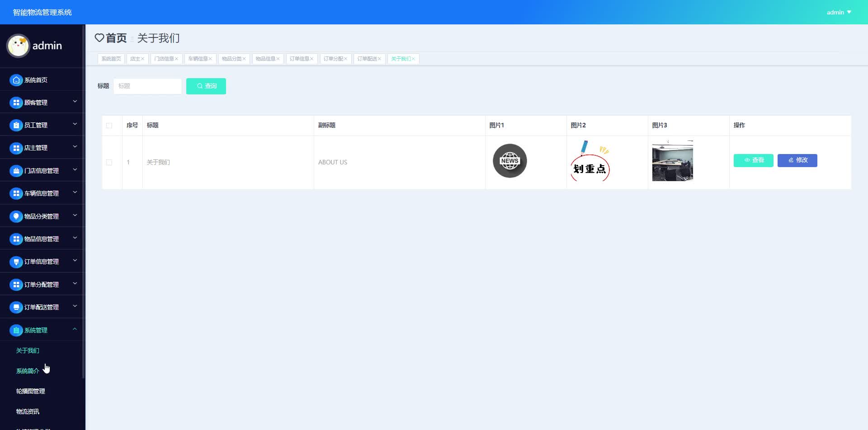Image resolution: width=868 pixels, height=430 pixels.
Task: Click the 智能物流管理系统 title
Action: click(x=42, y=12)
